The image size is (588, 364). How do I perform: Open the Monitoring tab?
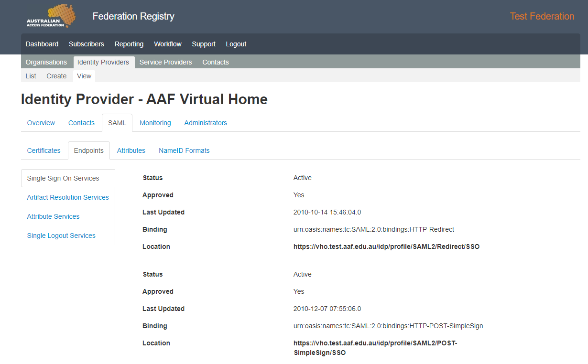[155, 123]
